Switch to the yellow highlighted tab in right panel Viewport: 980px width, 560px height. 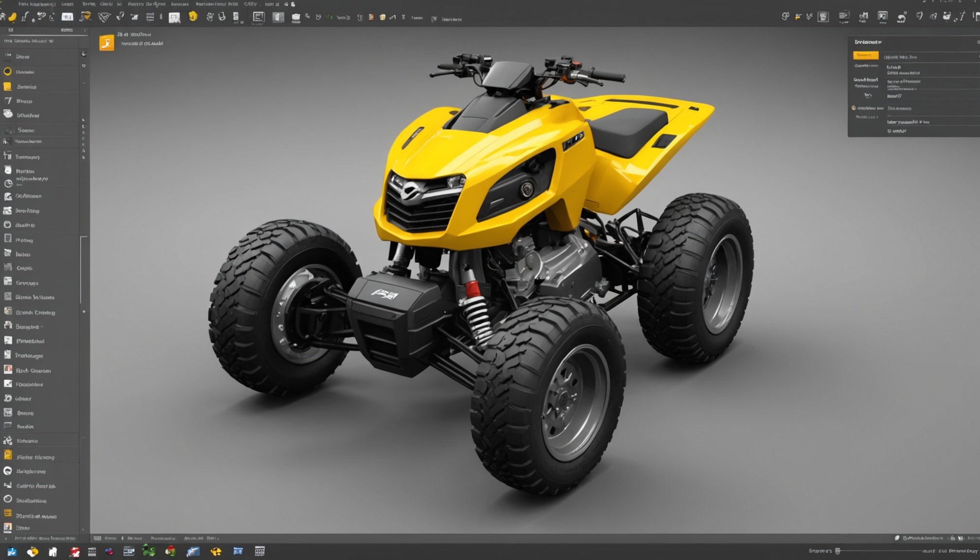[865, 55]
